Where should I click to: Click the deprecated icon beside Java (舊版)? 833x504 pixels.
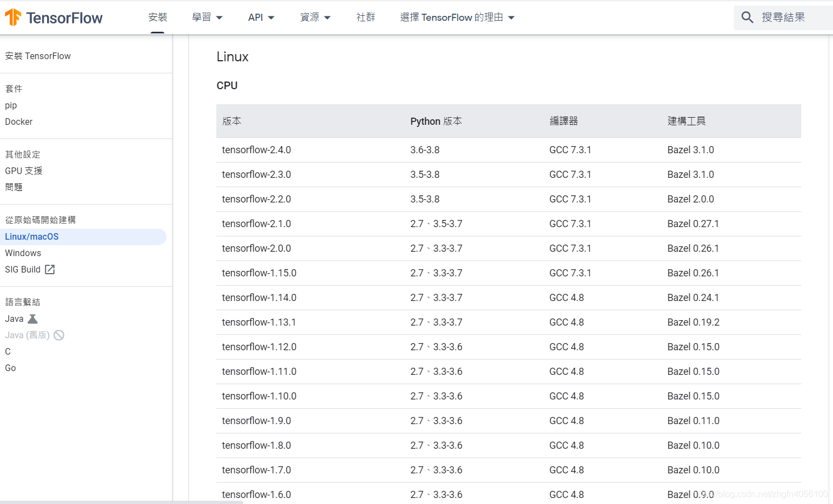tap(59, 335)
